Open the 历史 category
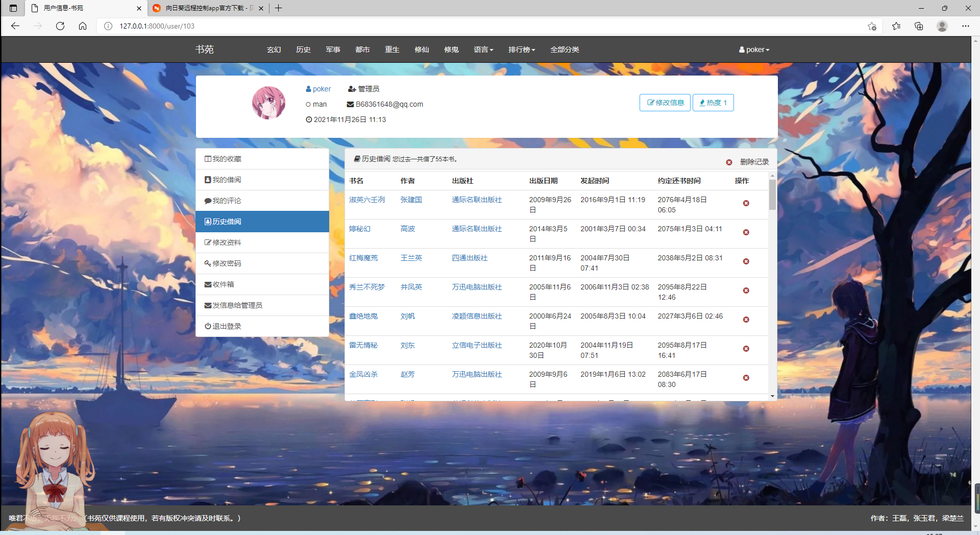Image resolution: width=980 pixels, height=535 pixels. coord(303,50)
